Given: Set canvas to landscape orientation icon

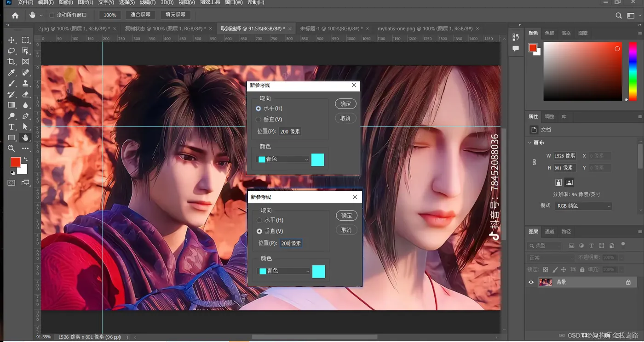Looking at the screenshot, I should tap(569, 182).
